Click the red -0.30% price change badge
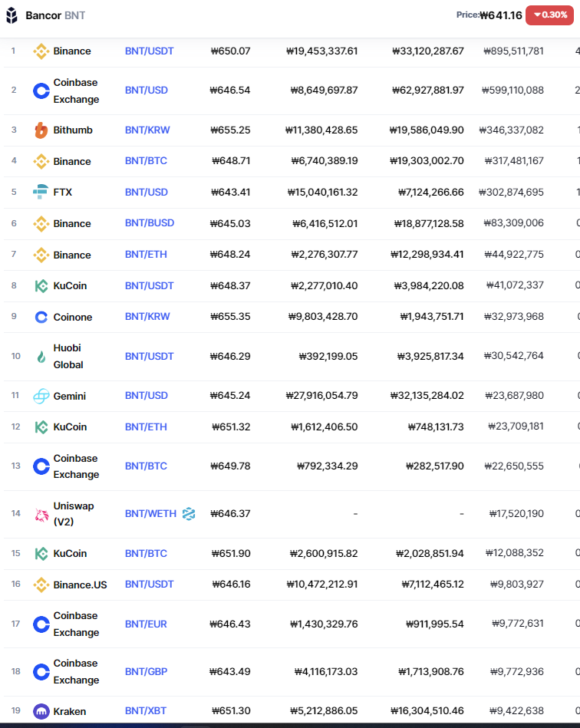The width and height of the screenshot is (580, 728). tap(549, 15)
